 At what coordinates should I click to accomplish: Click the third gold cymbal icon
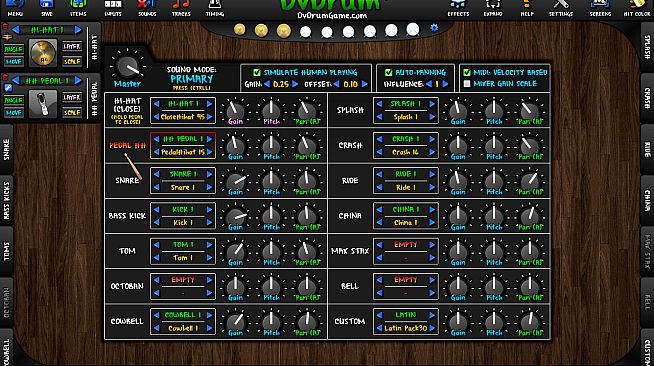pos(284,31)
